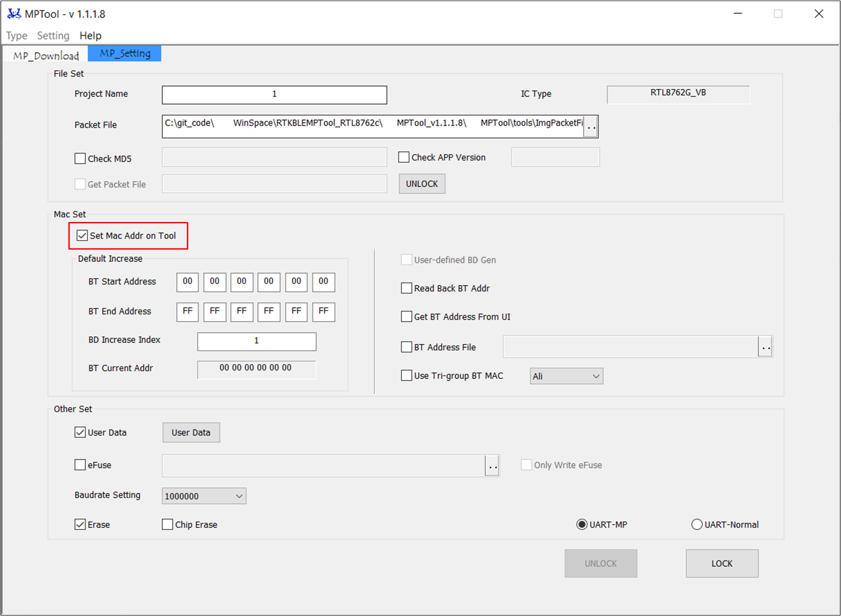Enable the Check MD5 checkbox
Image resolution: width=841 pixels, height=616 pixels.
[x=80, y=159]
